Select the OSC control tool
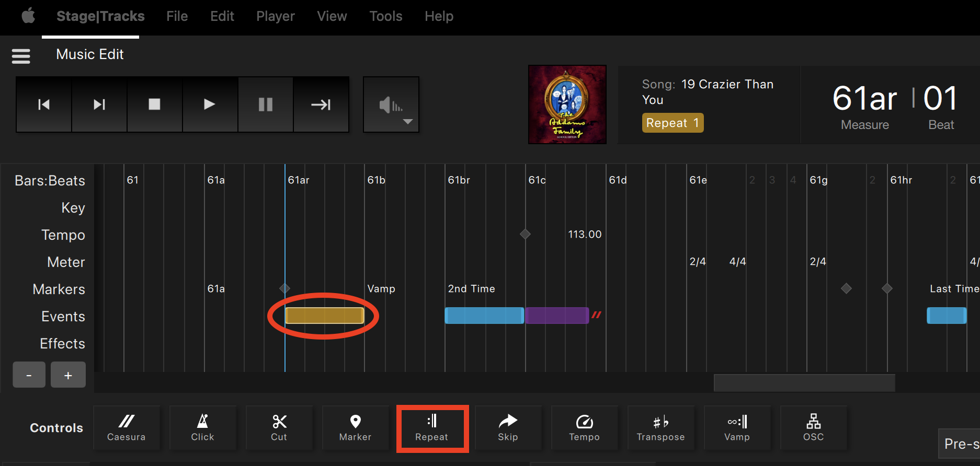This screenshot has width=980, height=466. 813,427
